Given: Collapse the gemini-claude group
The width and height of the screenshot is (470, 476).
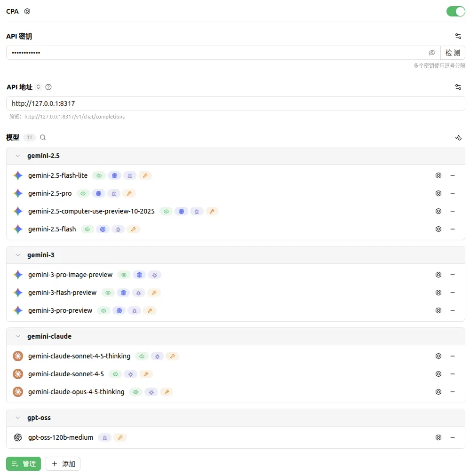Looking at the screenshot, I should click(x=18, y=336).
